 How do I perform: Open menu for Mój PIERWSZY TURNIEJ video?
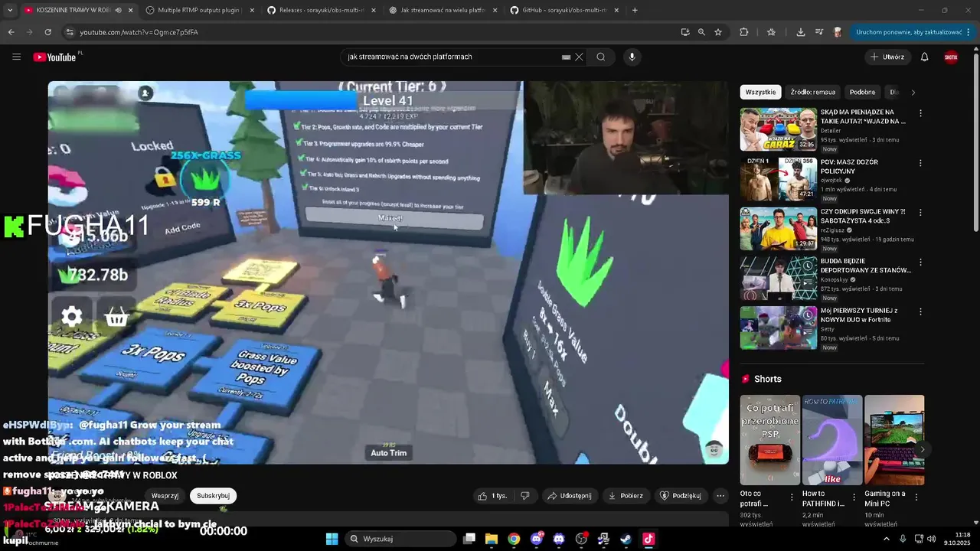[920, 312]
